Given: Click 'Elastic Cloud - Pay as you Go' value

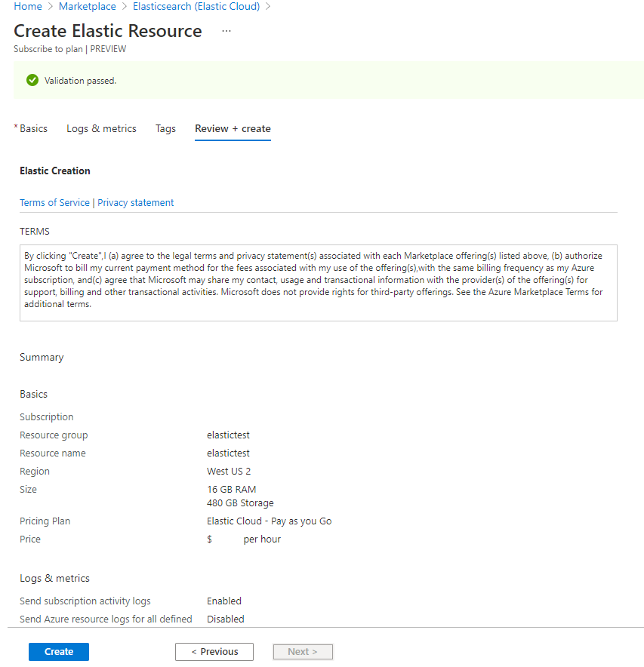Looking at the screenshot, I should point(269,521).
